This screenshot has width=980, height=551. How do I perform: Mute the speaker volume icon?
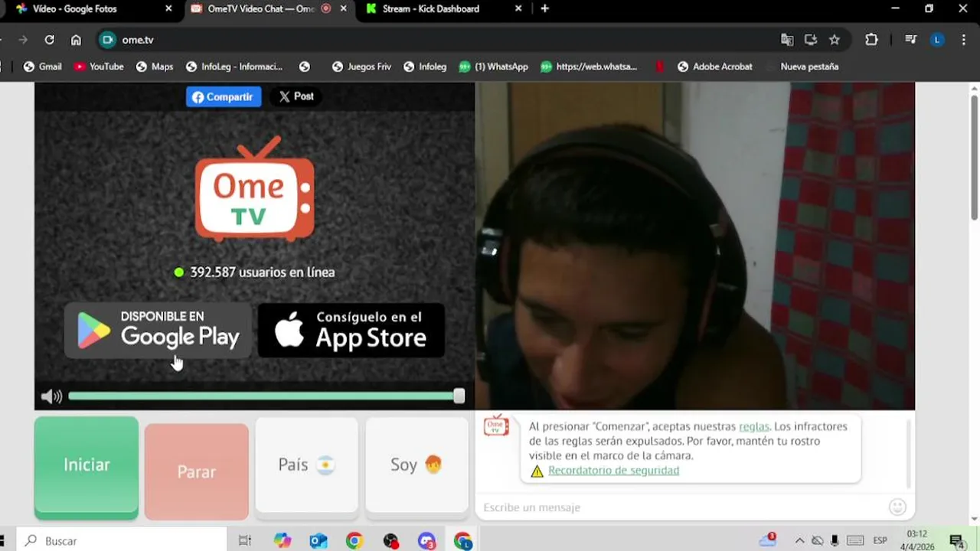(51, 396)
